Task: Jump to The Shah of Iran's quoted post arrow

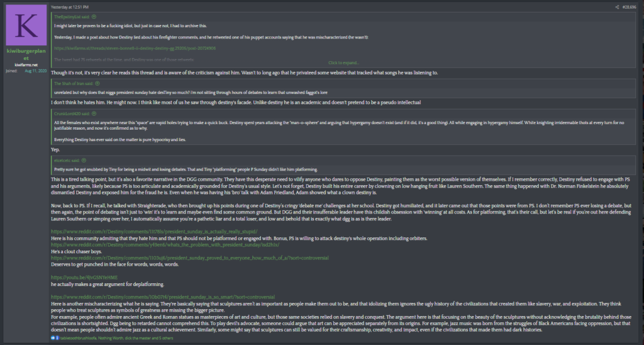Action: [x=97, y=84]
